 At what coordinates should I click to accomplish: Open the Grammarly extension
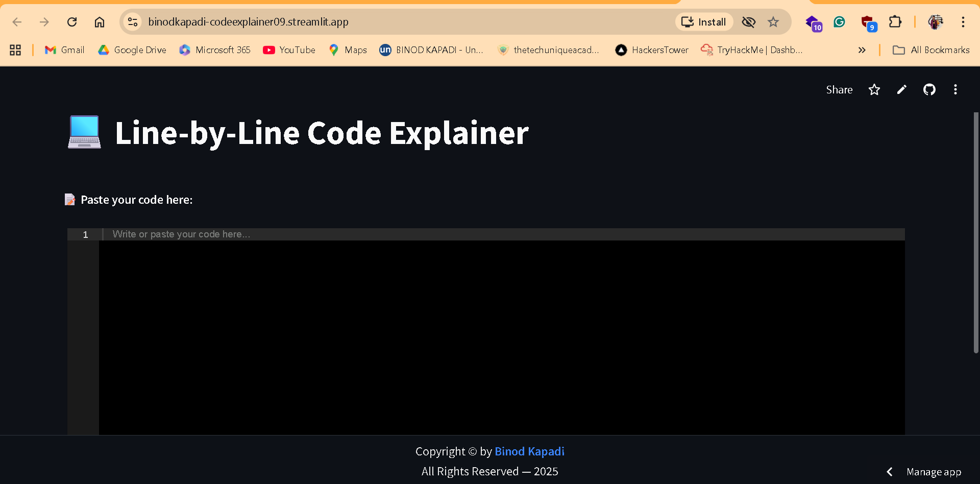tap(839, 22)
